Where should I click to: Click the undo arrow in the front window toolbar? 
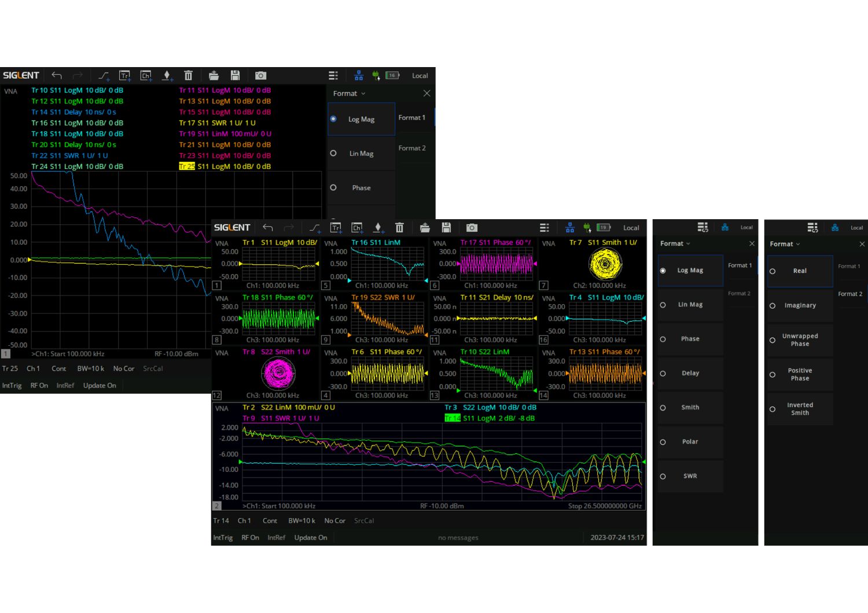[267, 228]
